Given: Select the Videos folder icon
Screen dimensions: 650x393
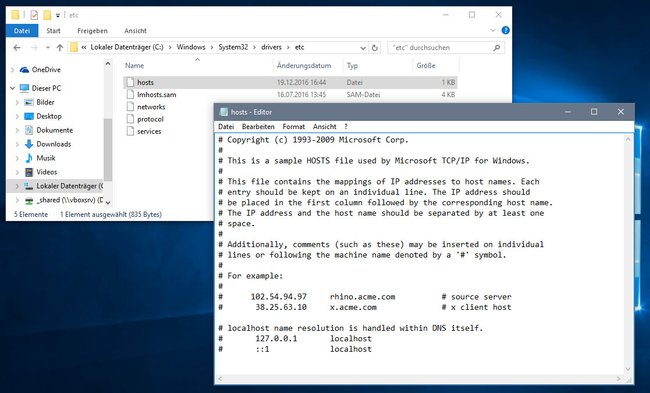Looking at the screenshot, I should click(29, 172).
